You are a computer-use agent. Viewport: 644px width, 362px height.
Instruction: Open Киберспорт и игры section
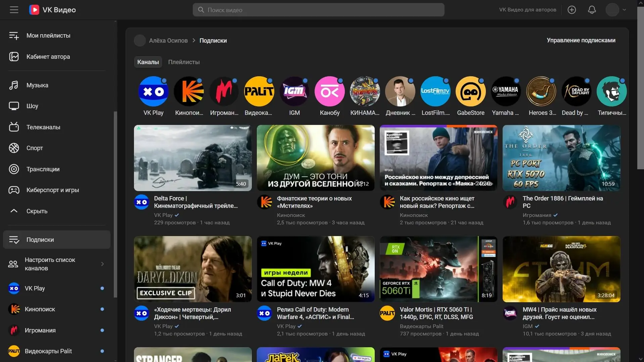pyautogui.click(x=56, y=190)
